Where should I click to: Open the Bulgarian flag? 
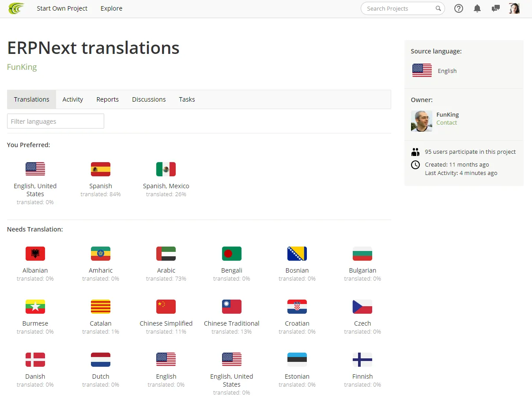pyautogui.click(x=362, y=254)
